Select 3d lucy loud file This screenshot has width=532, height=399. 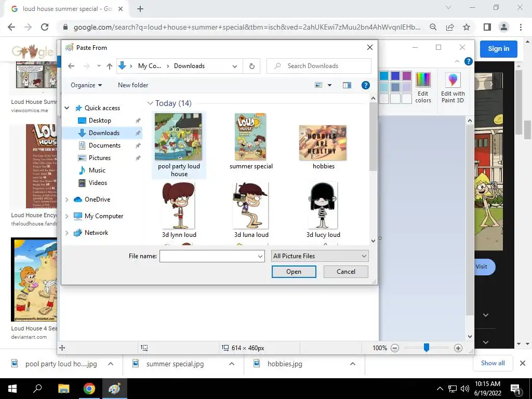[323, 210]
